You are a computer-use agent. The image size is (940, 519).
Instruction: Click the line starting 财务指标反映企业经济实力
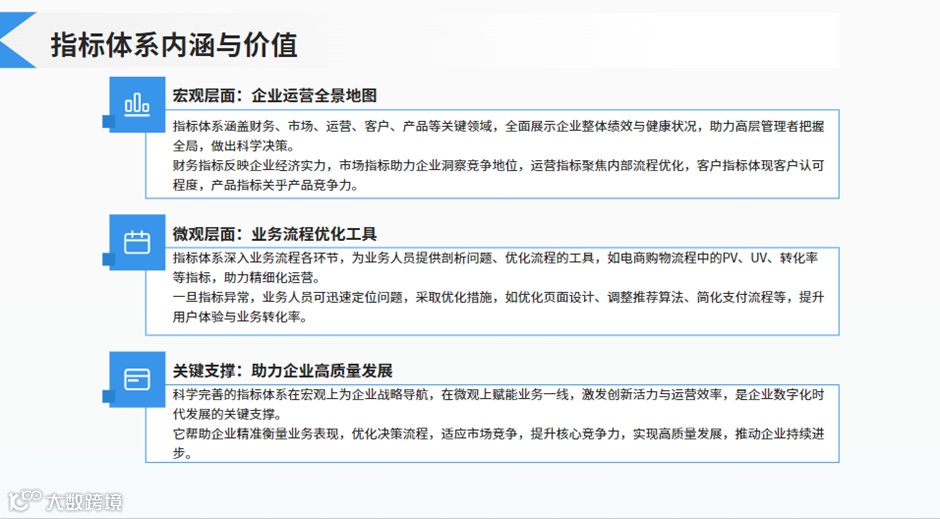[499, 165]
